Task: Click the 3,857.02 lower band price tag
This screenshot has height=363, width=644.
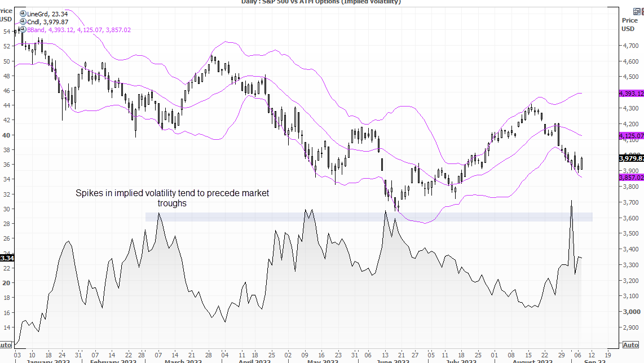Action: 631,178
